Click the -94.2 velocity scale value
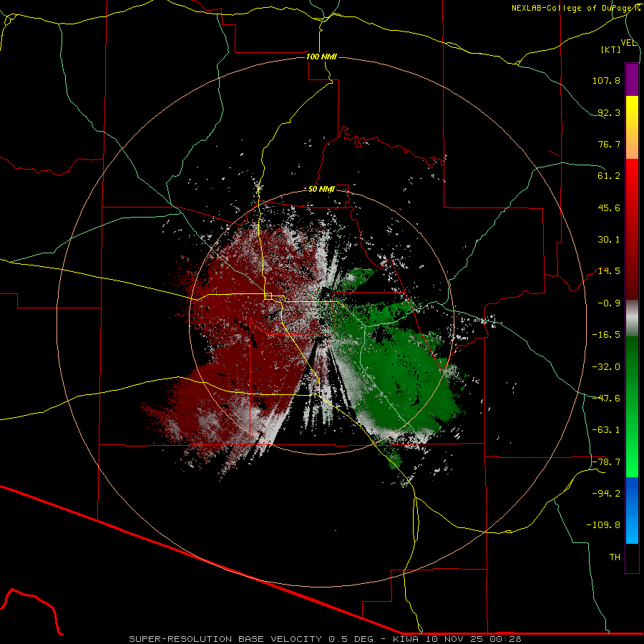Image resolution: width=644 pixels, height=644 pixels. 606,494
